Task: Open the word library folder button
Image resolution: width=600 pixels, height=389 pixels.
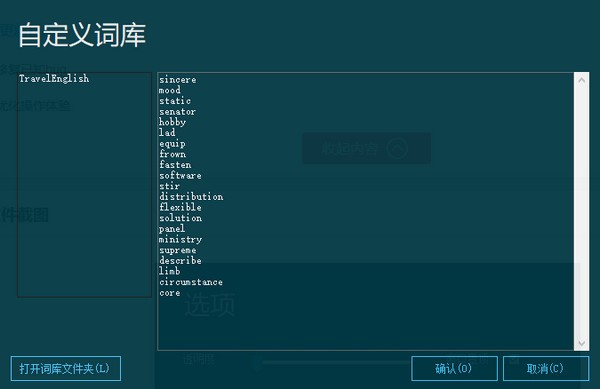Action: click(x=66, y=368)
